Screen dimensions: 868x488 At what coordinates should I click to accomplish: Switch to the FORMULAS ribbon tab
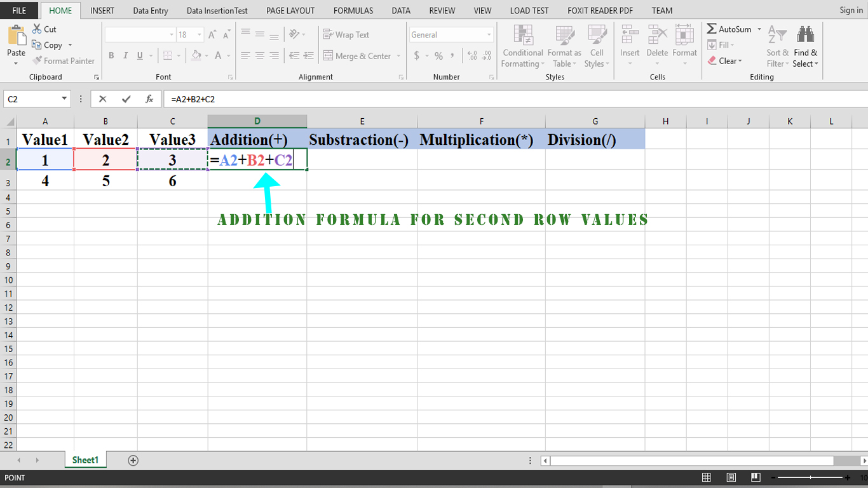click(x=353, y=10)
